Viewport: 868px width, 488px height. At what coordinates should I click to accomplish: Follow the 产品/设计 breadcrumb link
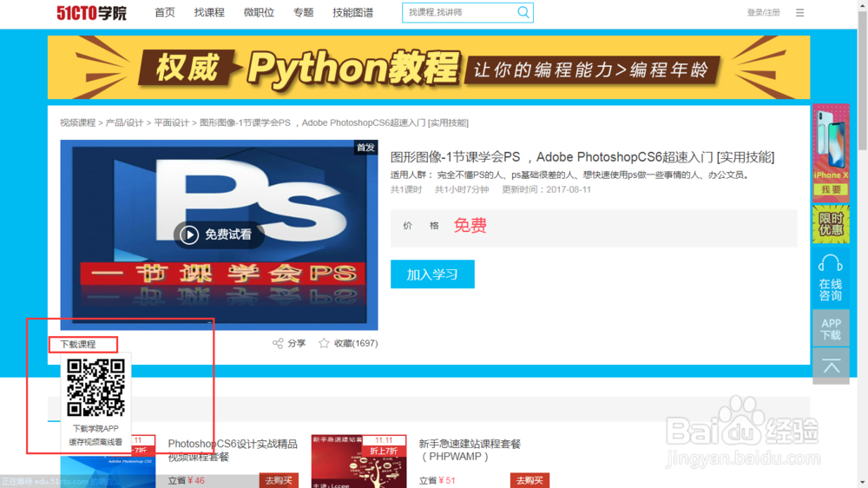pyautogui.click(x=124, y=122)
